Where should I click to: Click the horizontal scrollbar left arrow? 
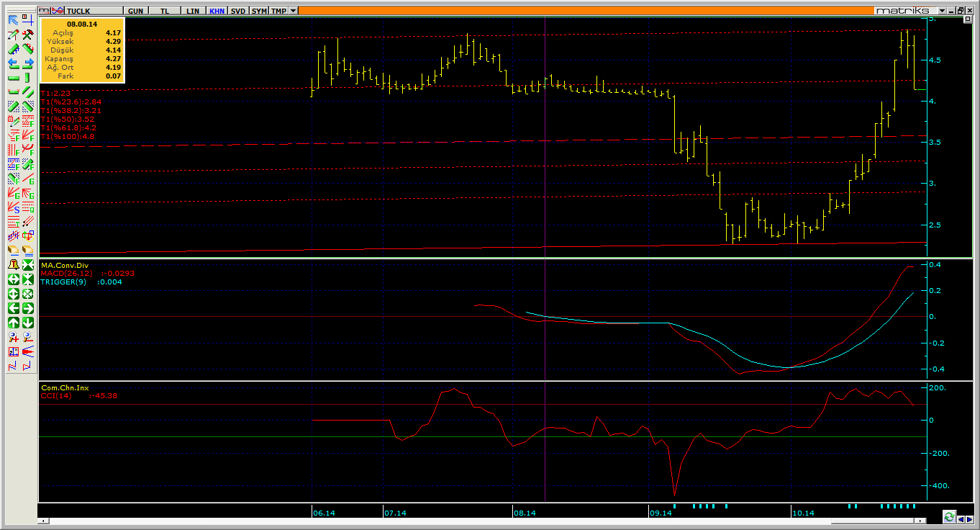[x=42, y=521]
